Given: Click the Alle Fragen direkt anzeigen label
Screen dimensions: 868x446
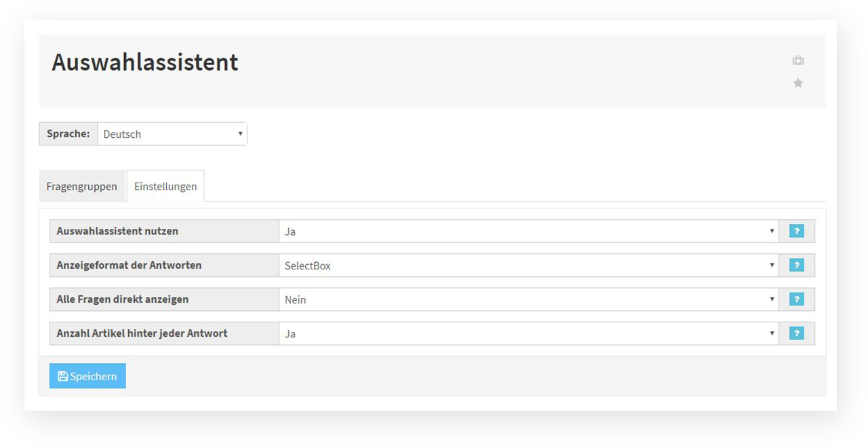Looking at the screenshot, I should tap(123, 299).
